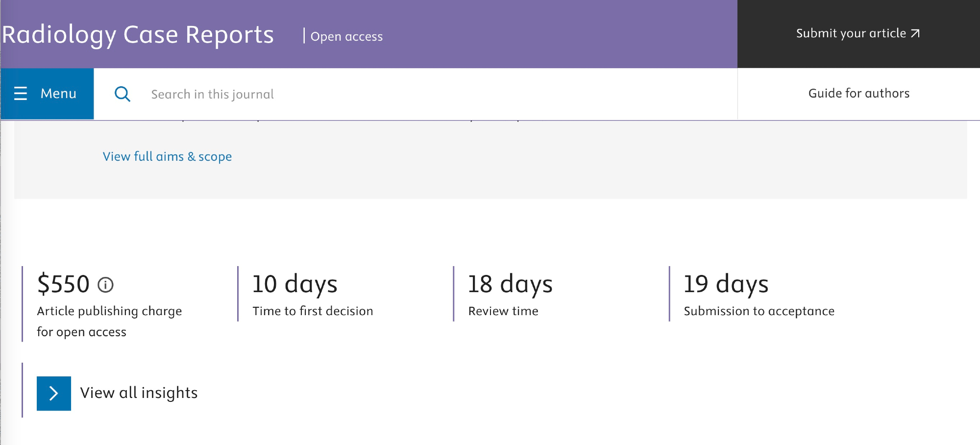Click the 10 days metric value
980x445 pixels.
click(294, 284)
